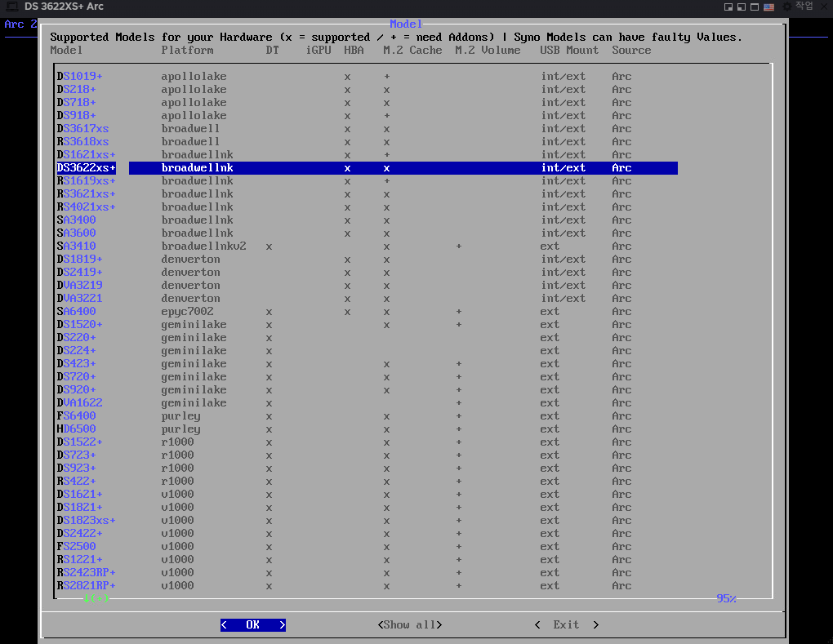Select the RS4021xs+ model entry

pos(87,207)
